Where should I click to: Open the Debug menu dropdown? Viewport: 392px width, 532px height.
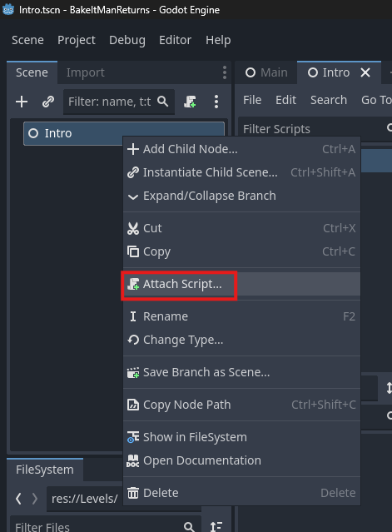click(127, 40)
